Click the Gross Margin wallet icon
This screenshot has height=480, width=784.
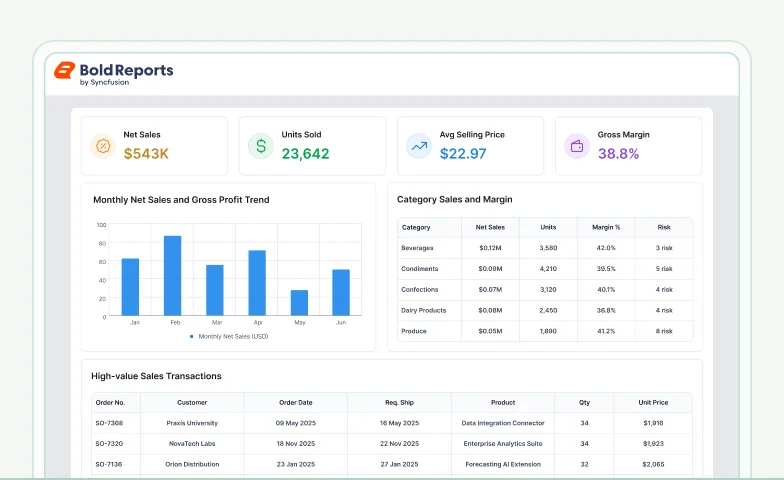point(577,146)
